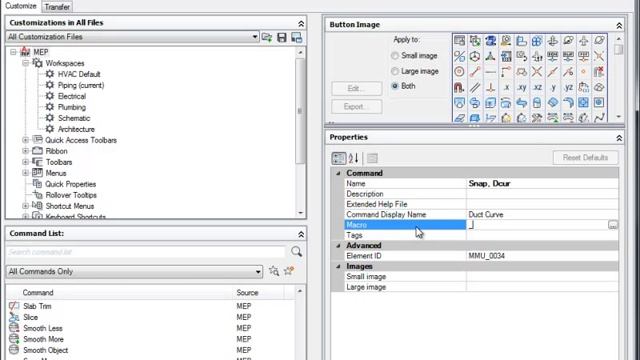Pick the parallel lines button image

[475, 87]
